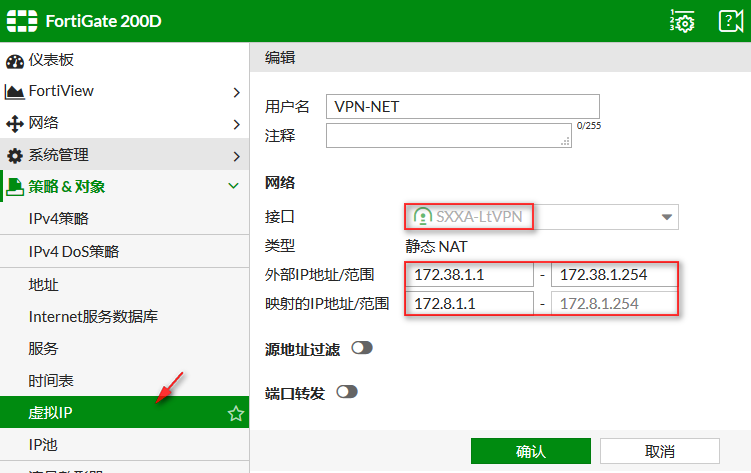Open the 接口 dropdown arrow
This screenshot has width=751, height=473.
[666, 217]
